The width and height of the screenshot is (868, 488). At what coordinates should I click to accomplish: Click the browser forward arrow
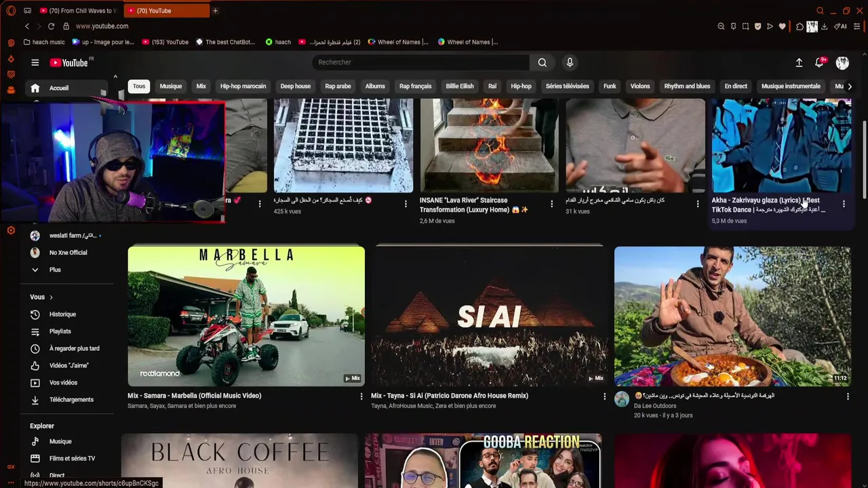[38, 26]
